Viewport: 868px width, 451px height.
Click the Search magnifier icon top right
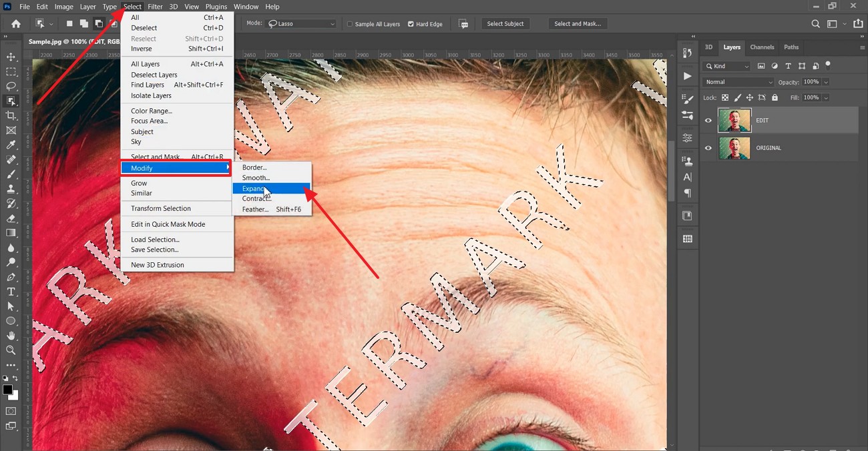tap(815, 23)
